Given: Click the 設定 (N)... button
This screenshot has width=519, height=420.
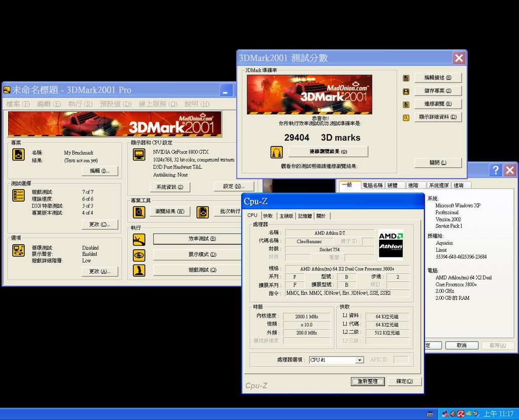Looking at the screenshot, I should tap(234, 186).
